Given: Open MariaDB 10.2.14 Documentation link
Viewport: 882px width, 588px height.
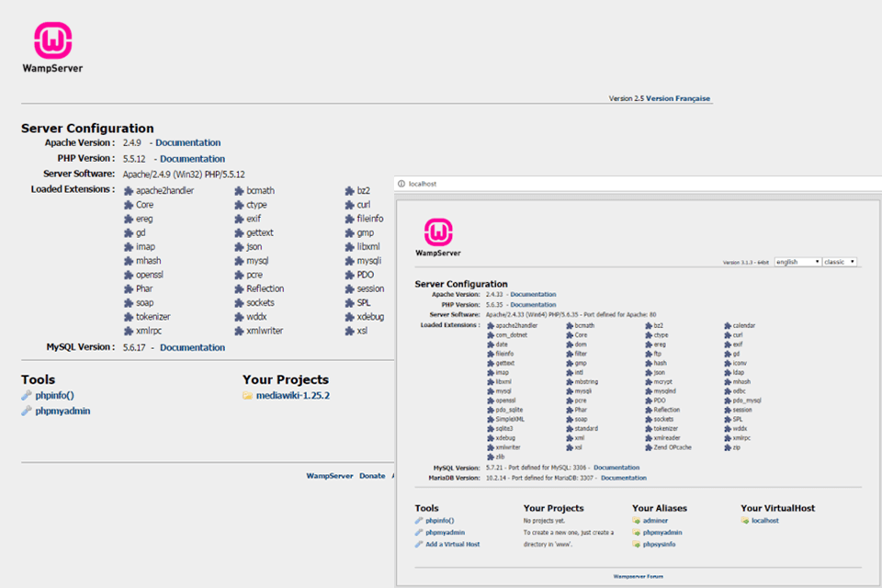Looking at the screenshot, I should pos(624,478).
